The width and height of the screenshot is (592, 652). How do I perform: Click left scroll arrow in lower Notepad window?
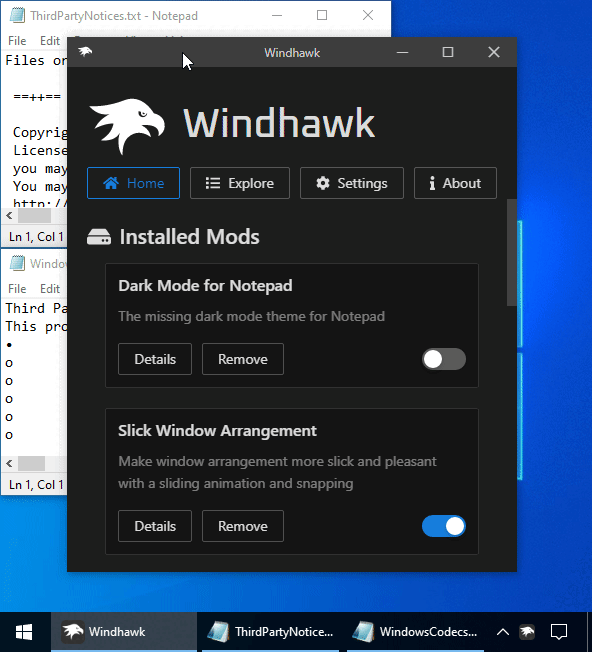click(x=9, y=463)
